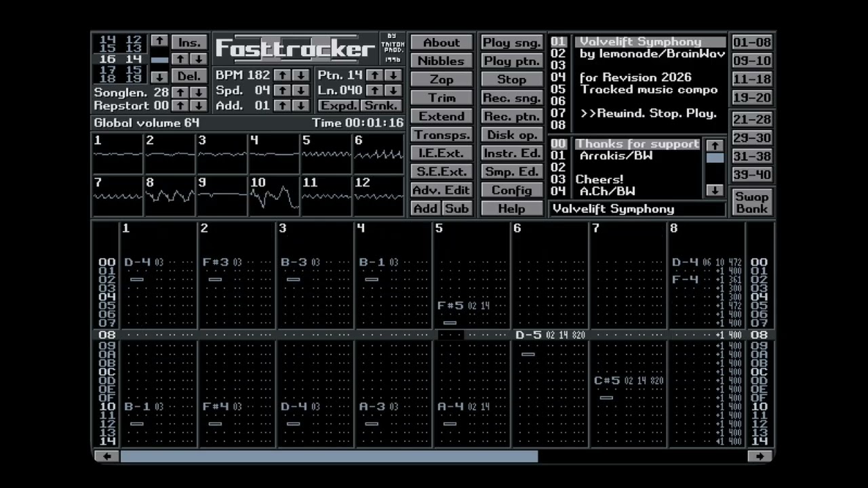Step Ptn. number up
The width and height of the screenshot is (868, 488).
375,75
